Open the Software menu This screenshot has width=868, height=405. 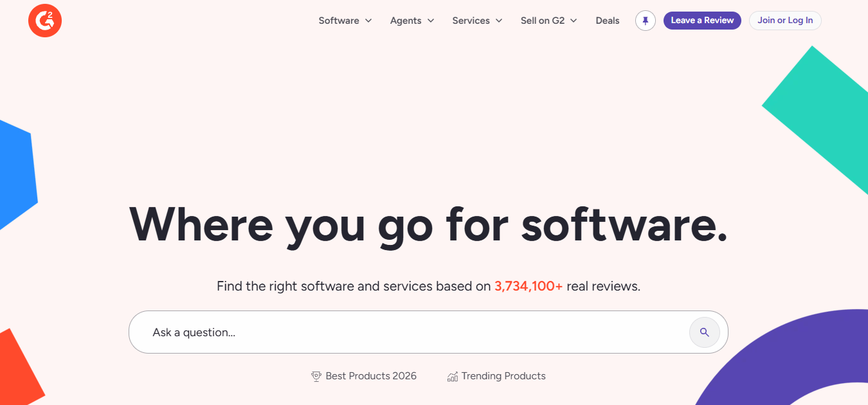point(339,21)
